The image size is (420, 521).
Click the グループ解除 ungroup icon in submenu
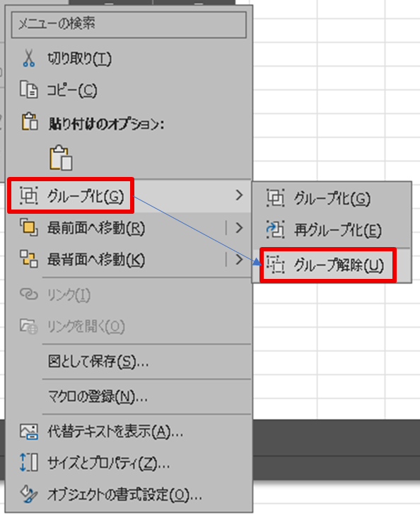(275, 265)
